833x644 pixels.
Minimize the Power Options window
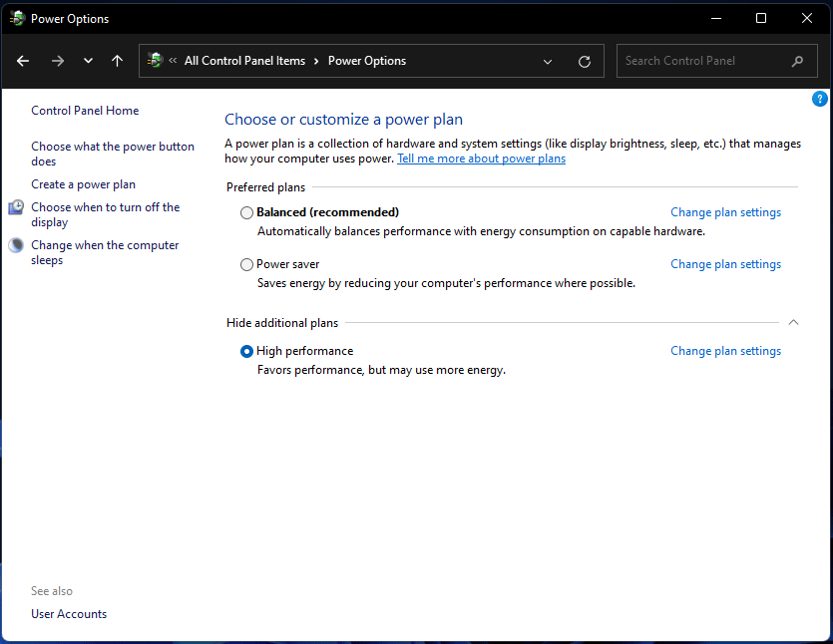(x=716, y=18)
